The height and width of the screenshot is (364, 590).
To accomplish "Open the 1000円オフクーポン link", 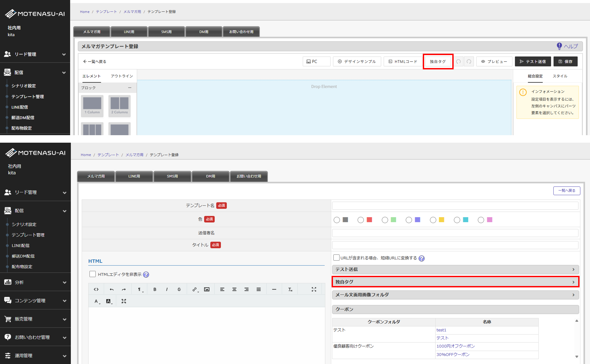I will (x=455, y=346).
